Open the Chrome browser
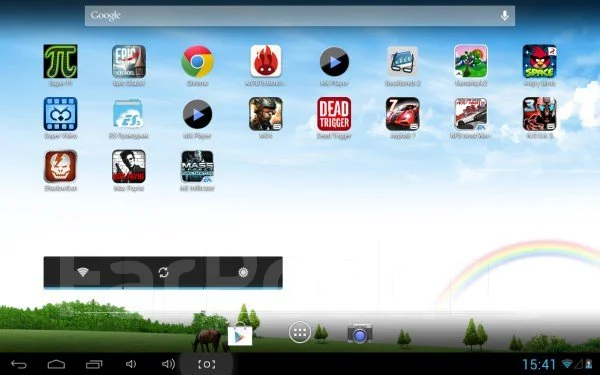The image size is (600, 375). (197, 61)
